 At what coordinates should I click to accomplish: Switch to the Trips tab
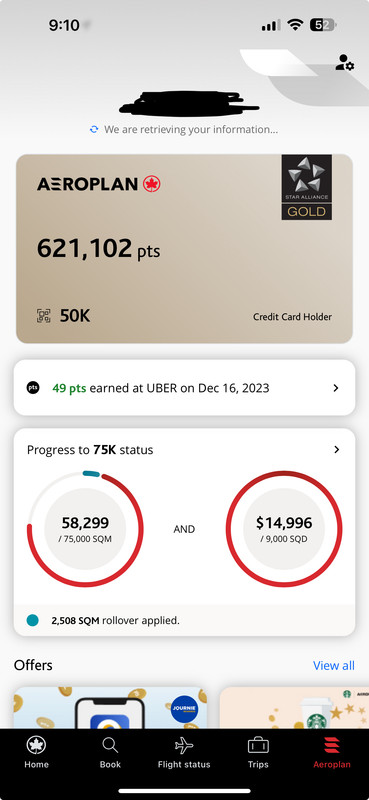[x=258, y=752]
